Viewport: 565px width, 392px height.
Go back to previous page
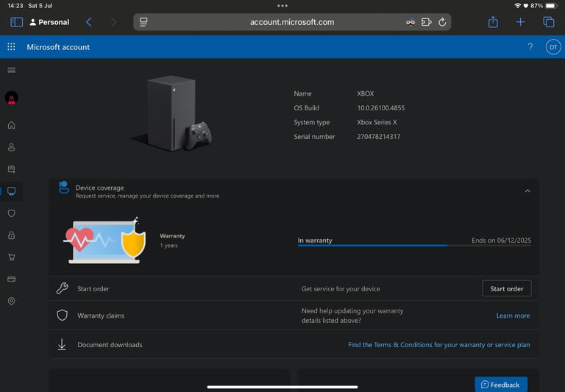[x=88, y=22]
